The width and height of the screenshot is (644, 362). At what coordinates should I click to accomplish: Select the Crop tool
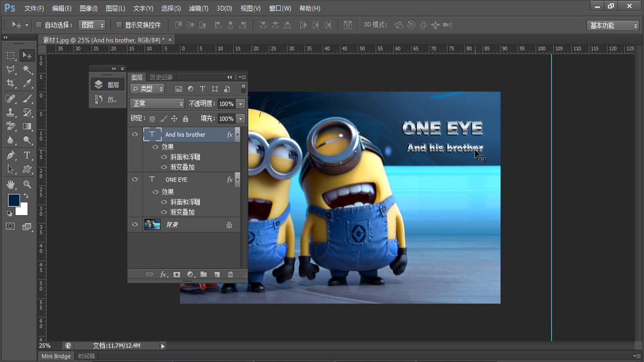pos(11,83)
